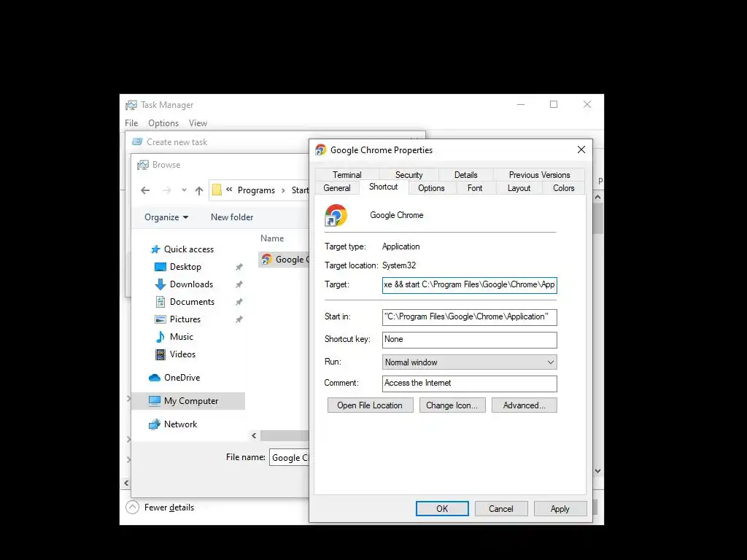Open the Run dropdown list
The height and width of the screenshot is (560, 747).
tap(469, 362)
